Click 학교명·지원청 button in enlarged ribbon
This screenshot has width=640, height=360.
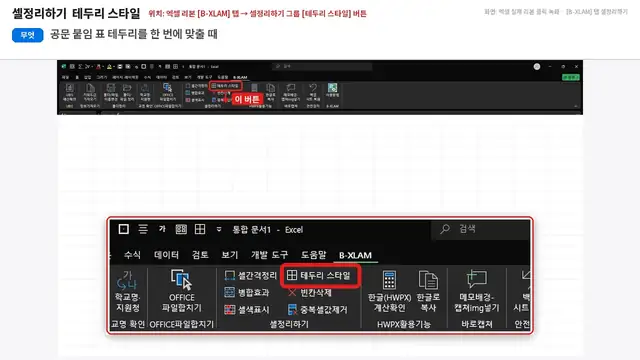(127, 290)
